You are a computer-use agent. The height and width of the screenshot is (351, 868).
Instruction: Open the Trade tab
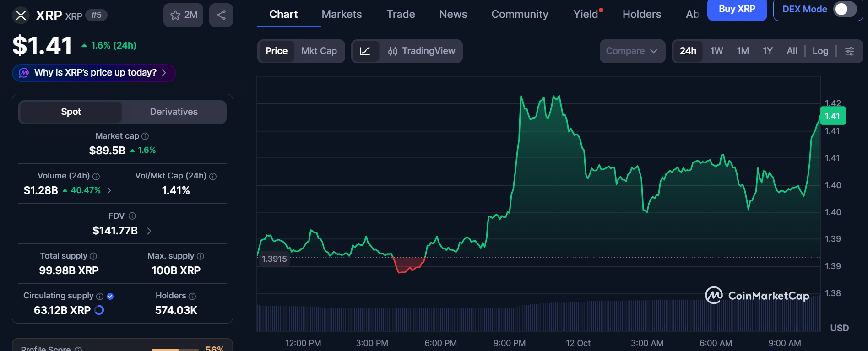coord(401,14)
